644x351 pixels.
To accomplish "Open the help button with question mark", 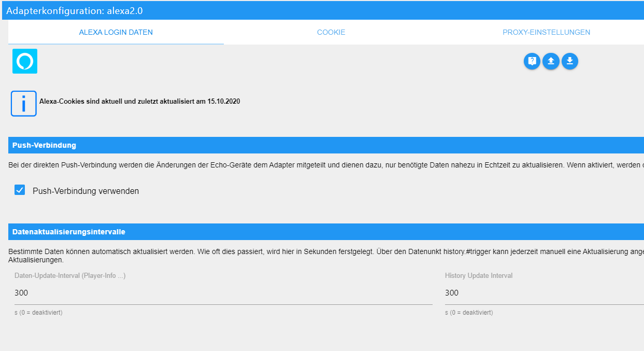I will coord(532,61).
